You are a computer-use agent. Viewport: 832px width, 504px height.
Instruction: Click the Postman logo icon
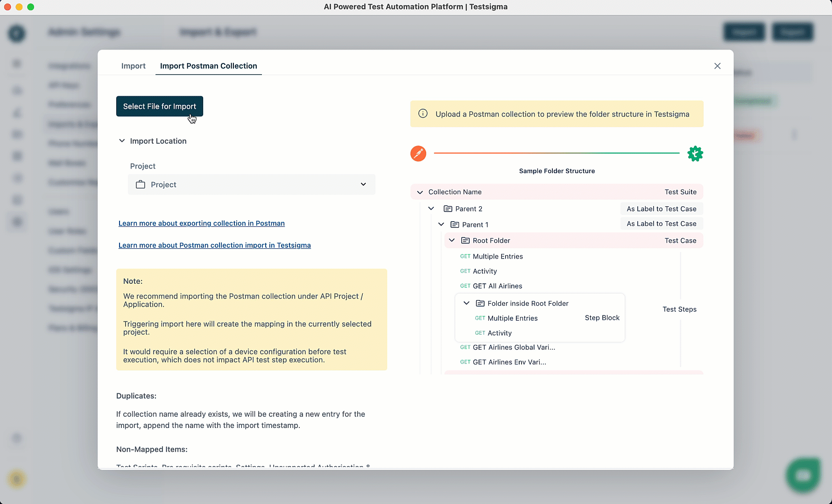click(x=418, y=153)
